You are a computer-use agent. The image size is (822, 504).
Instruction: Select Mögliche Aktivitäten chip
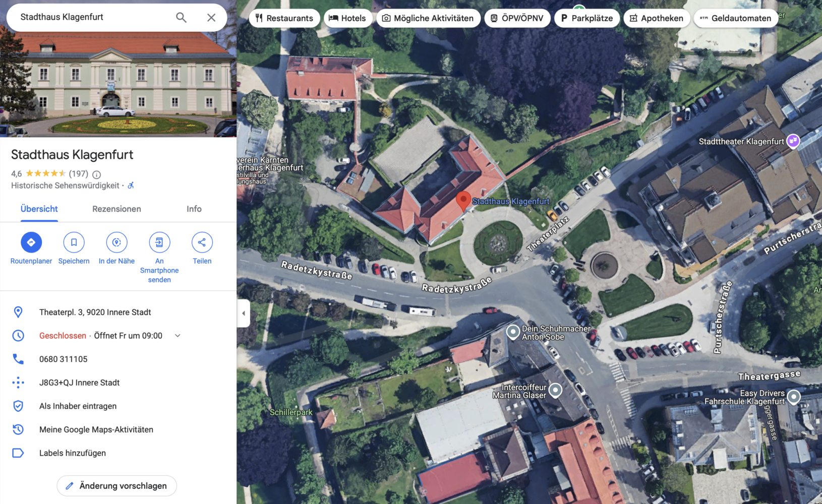click(428, 18)
